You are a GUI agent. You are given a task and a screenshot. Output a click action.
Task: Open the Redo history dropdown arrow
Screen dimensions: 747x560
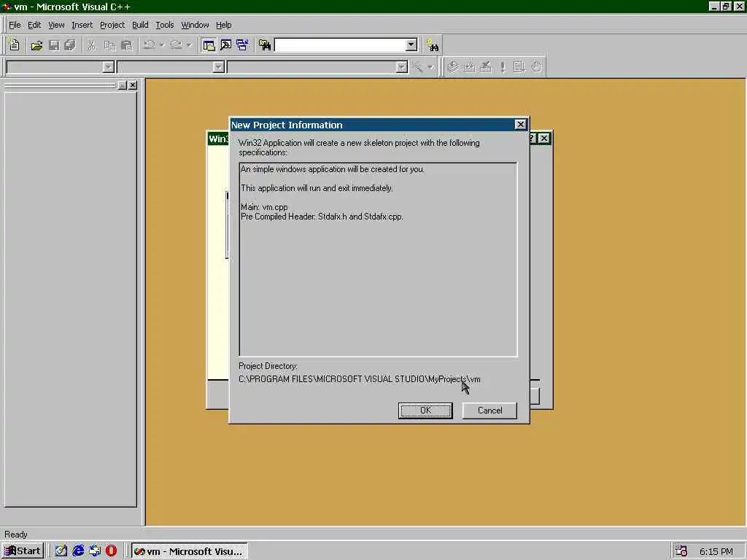(189, 45)
